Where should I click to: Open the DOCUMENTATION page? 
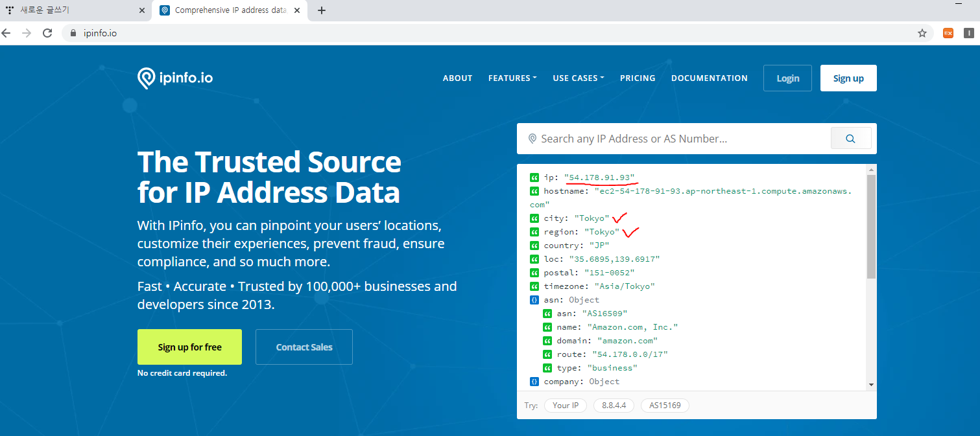(710, 78)
